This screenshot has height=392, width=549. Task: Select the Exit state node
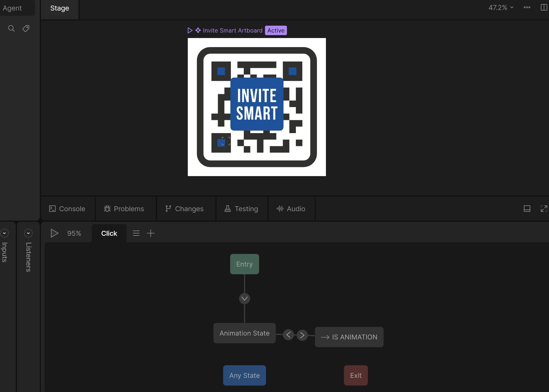click(356, 375)
